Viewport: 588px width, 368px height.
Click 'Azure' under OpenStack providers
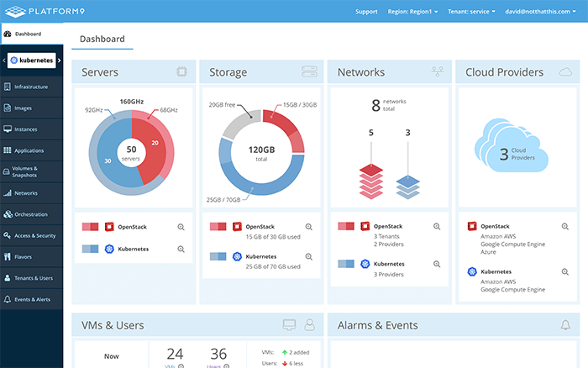[x=488, y=252]
